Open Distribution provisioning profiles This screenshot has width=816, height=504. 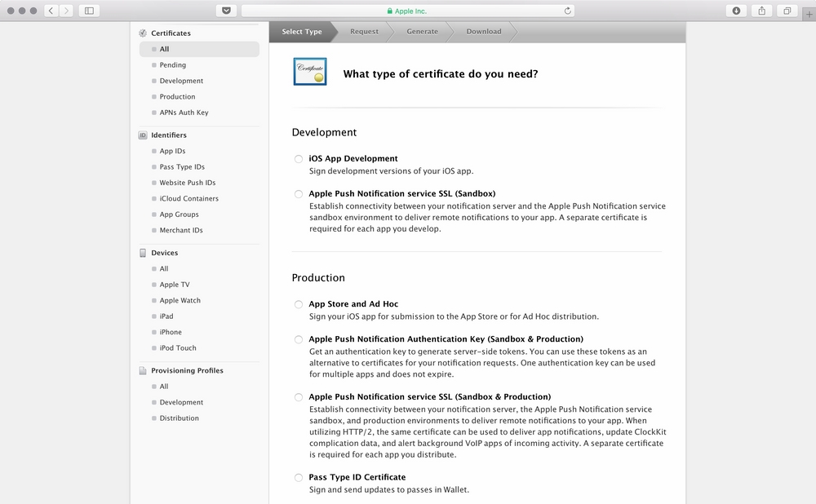tap(179, 418)
